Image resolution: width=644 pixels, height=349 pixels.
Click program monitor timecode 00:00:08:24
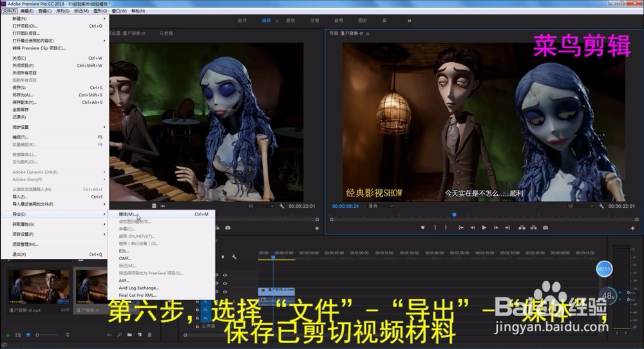(345, 206)
